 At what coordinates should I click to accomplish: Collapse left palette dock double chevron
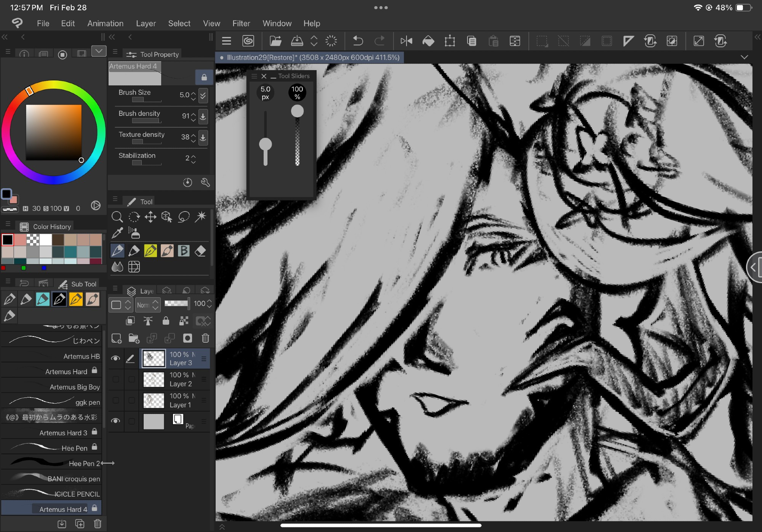pos(5,37)
